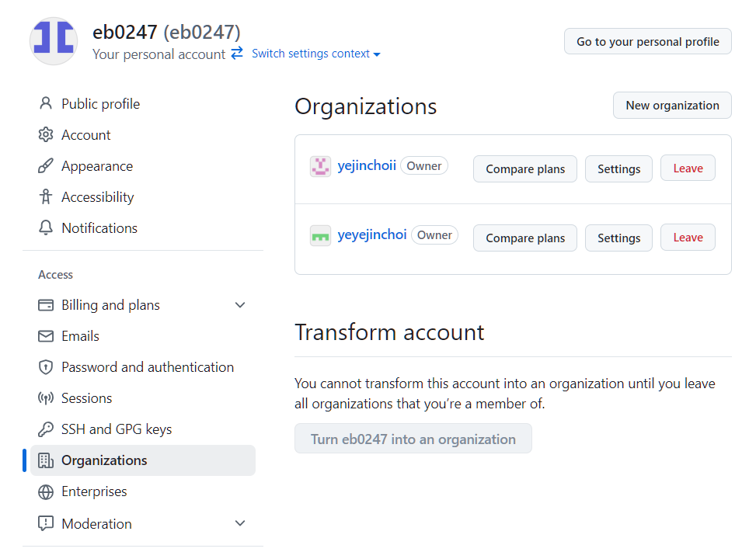Click the eb0247 profile avatar
The height and width of the screenshot is (552, 756).
tap(54, 41)
